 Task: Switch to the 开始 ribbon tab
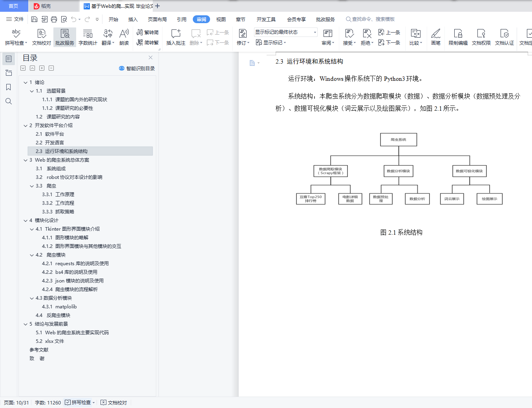click(113, 19)
